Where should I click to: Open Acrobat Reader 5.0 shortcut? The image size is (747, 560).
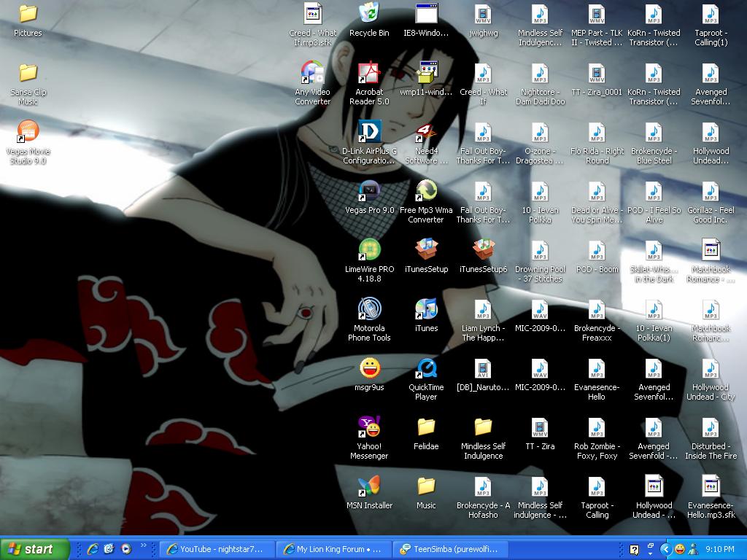(369, 74)
